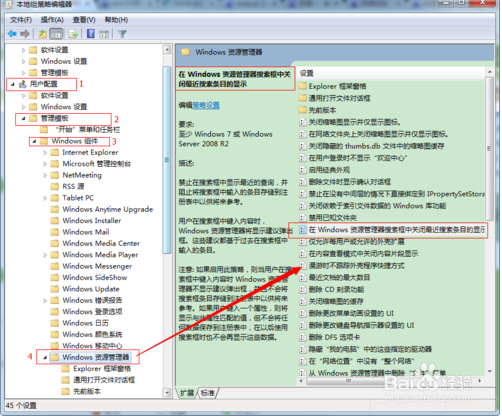Click folder icon of 先前版本 in settings list
The height and width of the screenshot is (416, 502).
tap(303, 110)
